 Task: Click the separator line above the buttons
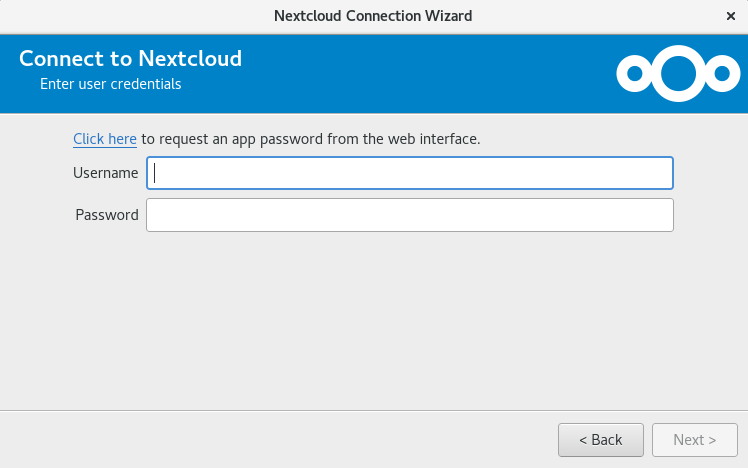[x=374, y=410]
